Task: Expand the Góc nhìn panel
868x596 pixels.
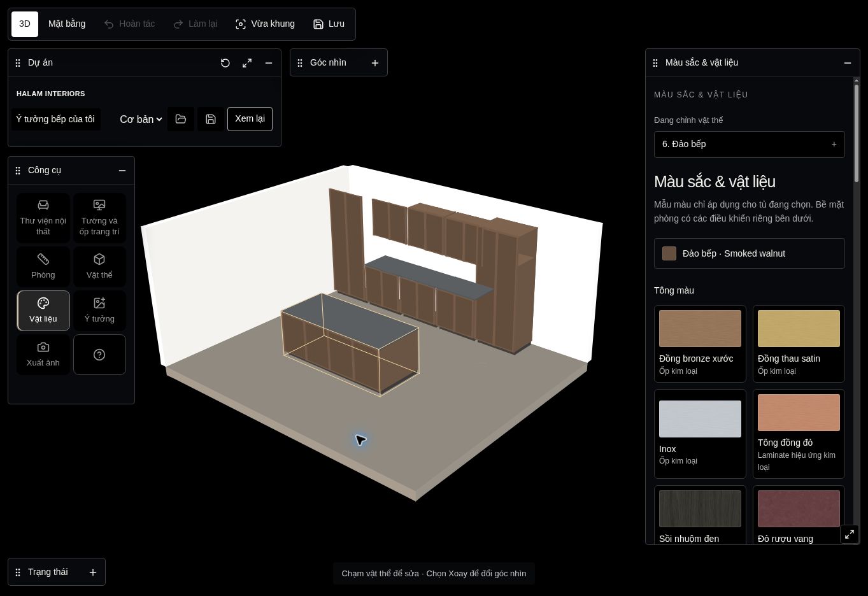Action: pyautogui.click(x=375, y=63)
